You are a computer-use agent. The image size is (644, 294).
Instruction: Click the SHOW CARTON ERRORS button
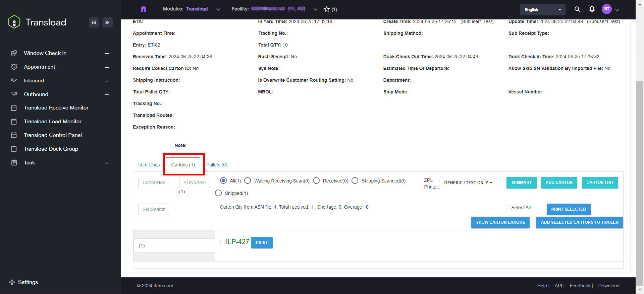click(500, 222)
